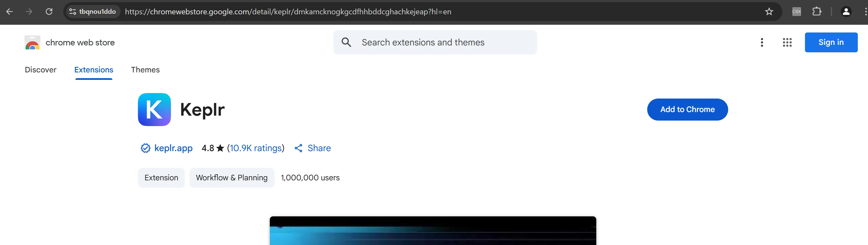Open the store's three-dot options menu
Screen dimensions: 868x245
762,42
